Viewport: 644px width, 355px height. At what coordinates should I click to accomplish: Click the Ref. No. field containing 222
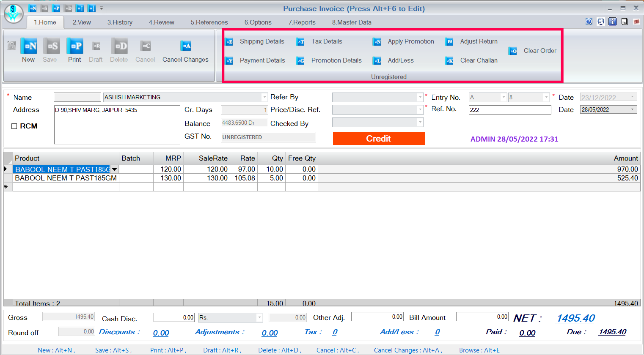click(x=510, y=110)
